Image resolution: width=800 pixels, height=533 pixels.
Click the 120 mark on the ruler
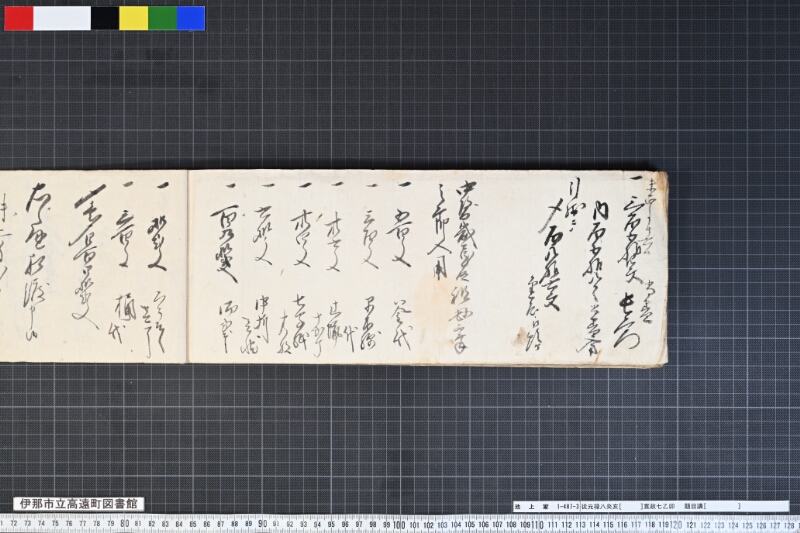coord(676,524)
